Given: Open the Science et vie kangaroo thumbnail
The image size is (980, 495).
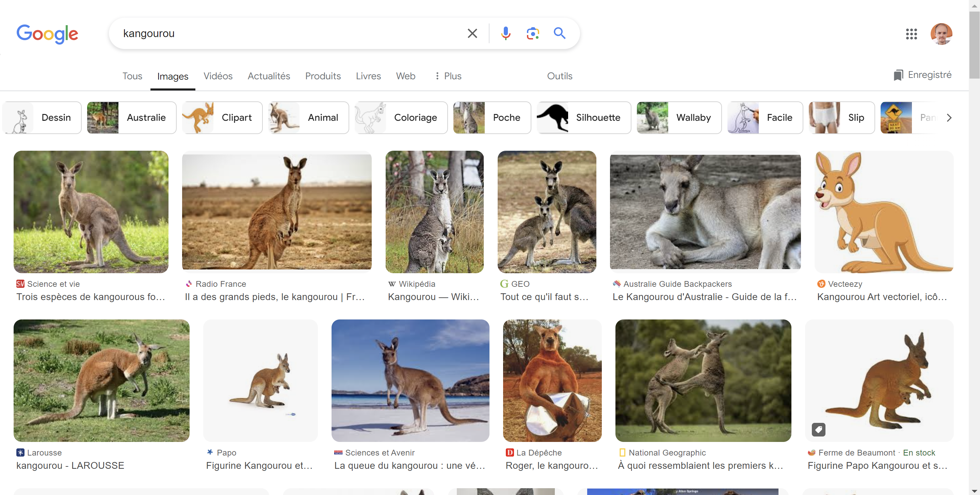Looking at the screenshot, I should [91, 211].
